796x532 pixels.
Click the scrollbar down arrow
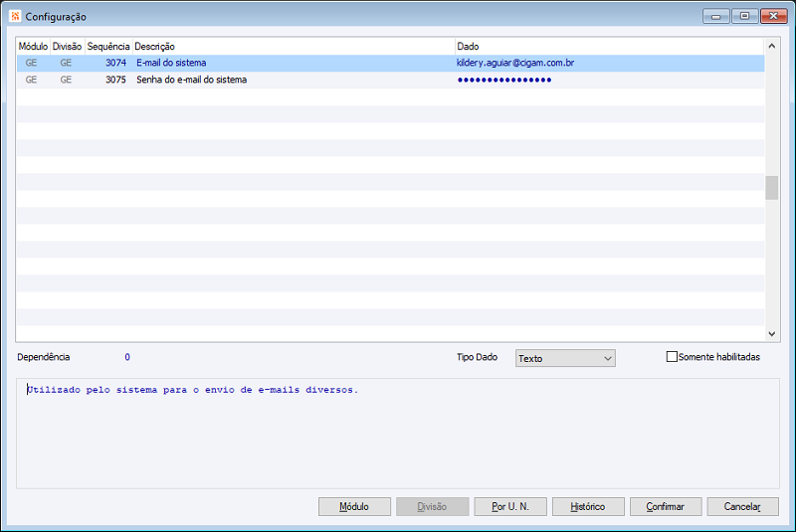(x=772, y=334)
